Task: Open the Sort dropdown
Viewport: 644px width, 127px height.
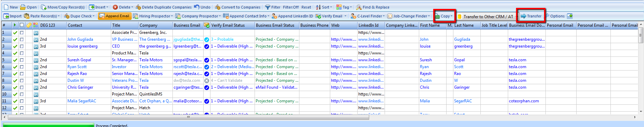Action: [x=324, y=7]
